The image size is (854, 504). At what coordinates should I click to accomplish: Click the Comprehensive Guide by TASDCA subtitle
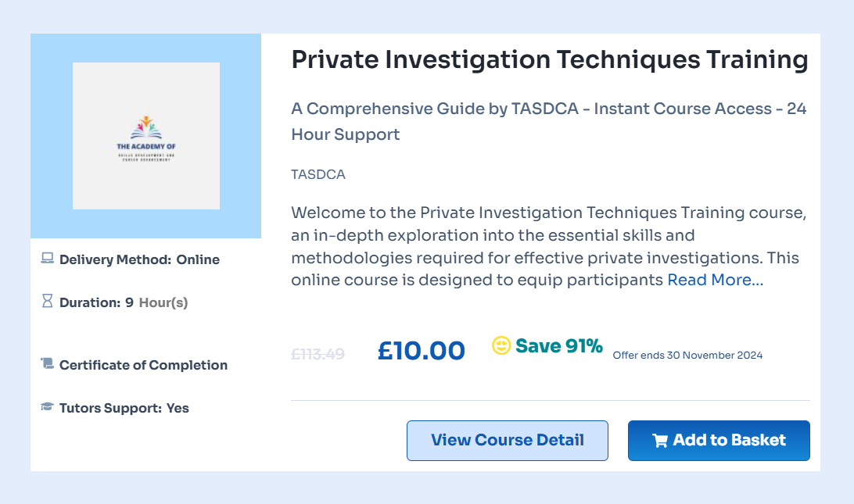549,121
